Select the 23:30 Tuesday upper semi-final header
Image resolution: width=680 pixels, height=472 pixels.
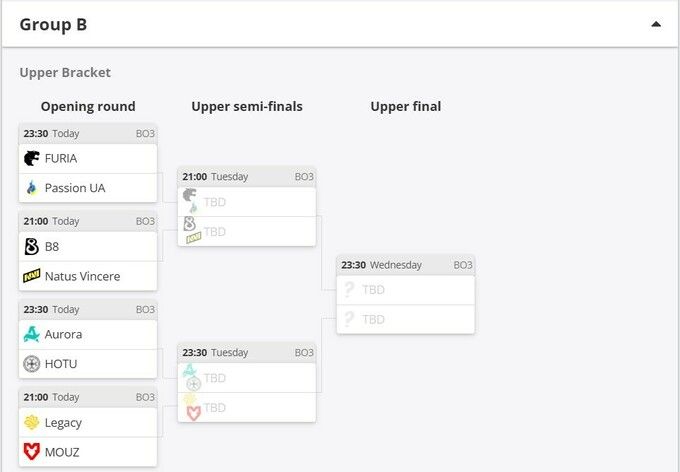pyautogui.click(x=247, y=352)
